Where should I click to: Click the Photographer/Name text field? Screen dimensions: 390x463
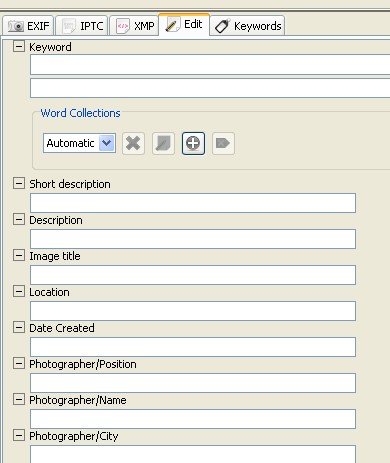193,419
